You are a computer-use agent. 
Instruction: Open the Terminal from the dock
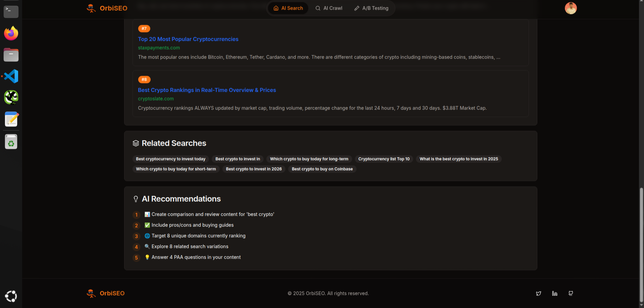click(11, 12)
